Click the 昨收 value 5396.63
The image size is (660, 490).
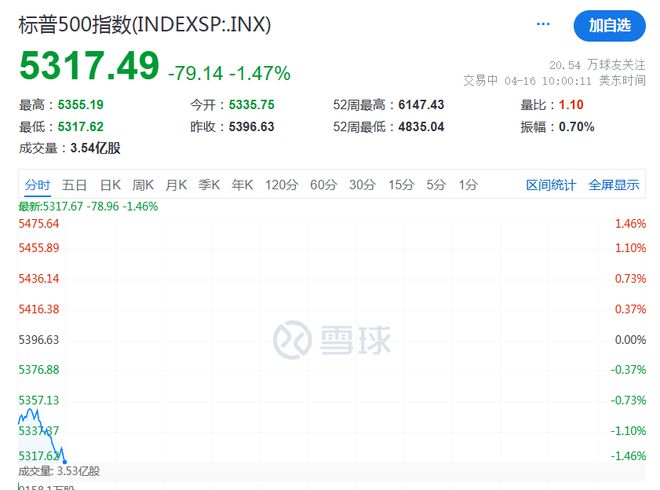tap(252, 127)
